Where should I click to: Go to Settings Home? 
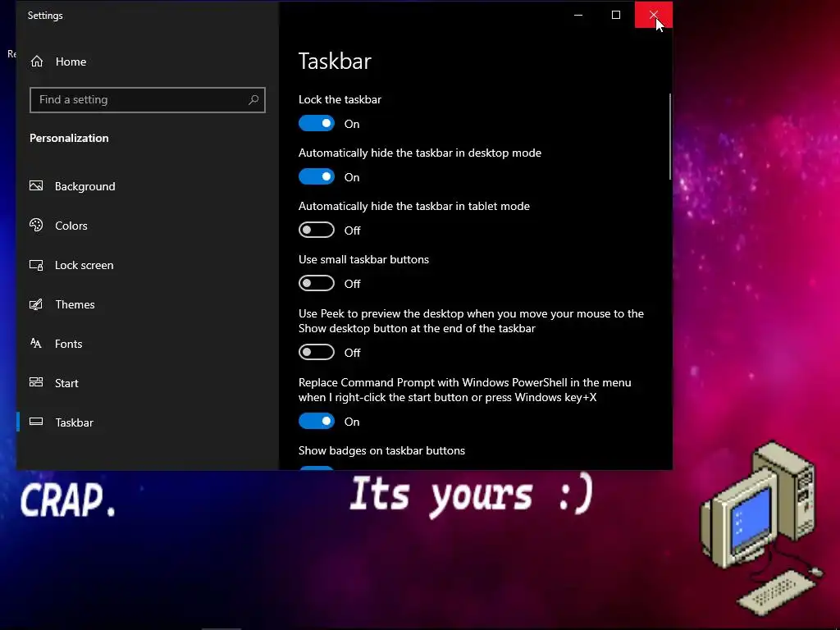coord(148,62)
